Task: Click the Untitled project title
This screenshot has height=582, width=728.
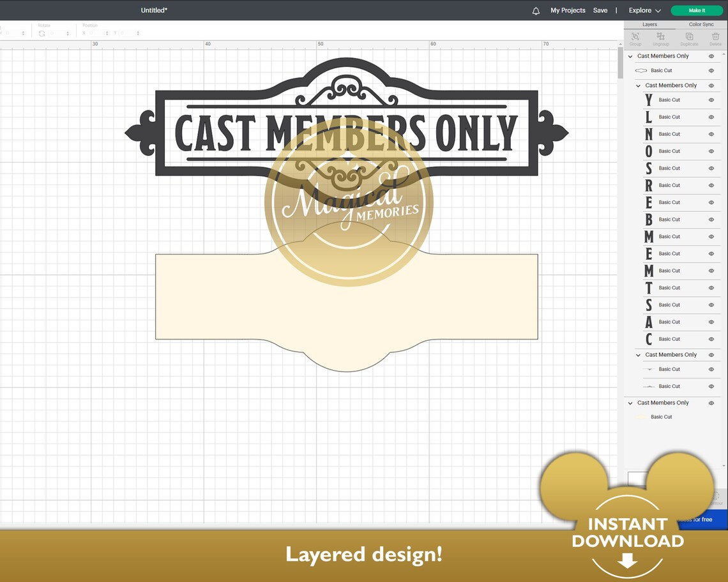Action: (x=153, y=10)
